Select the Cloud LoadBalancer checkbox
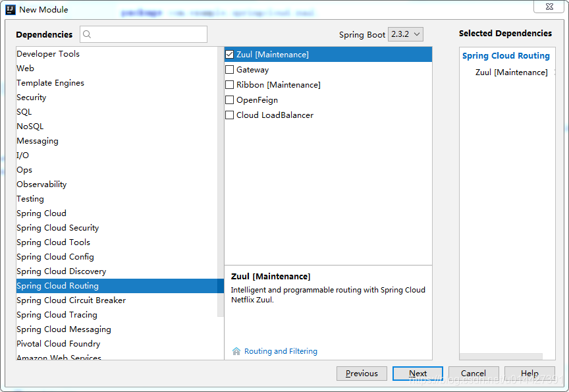This screenshot has height=392, width=569. pos(229,115)
